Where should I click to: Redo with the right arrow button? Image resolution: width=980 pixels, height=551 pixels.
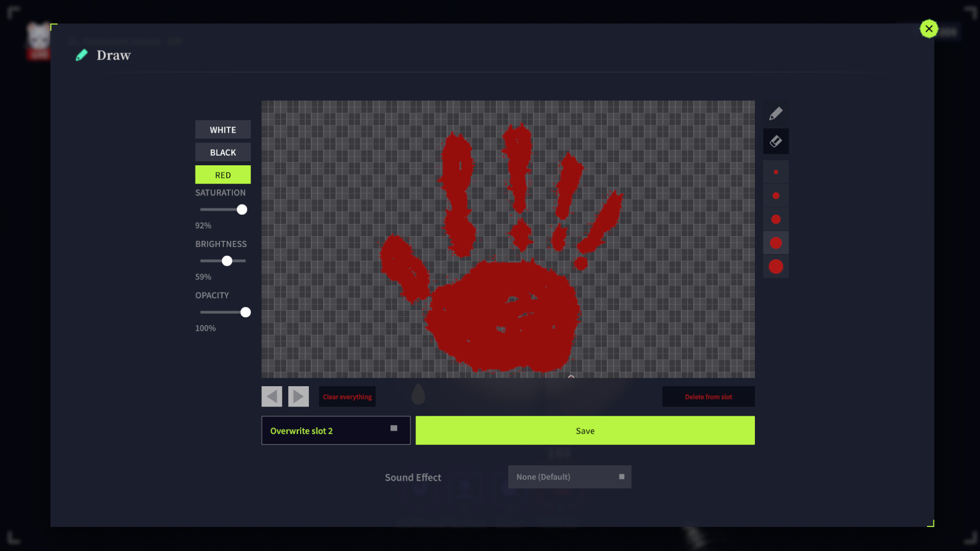pos(299,396)
